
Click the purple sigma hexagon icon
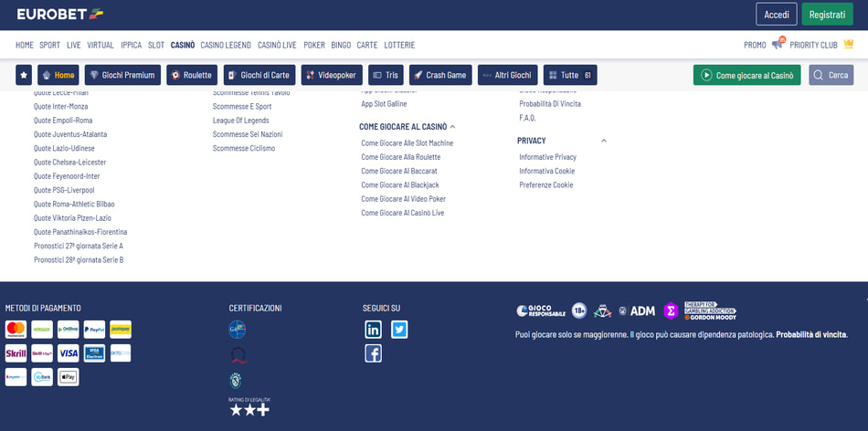point(671,311)
